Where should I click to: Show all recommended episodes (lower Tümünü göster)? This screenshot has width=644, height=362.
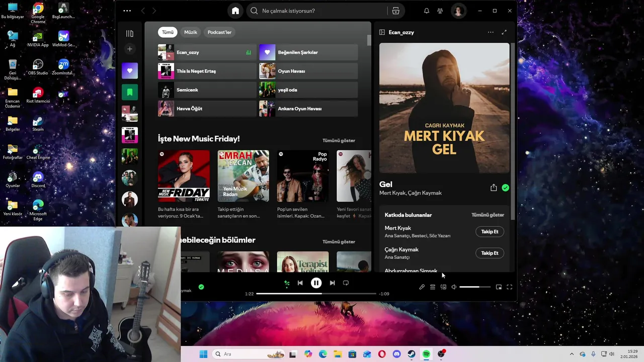coord(339,242)
